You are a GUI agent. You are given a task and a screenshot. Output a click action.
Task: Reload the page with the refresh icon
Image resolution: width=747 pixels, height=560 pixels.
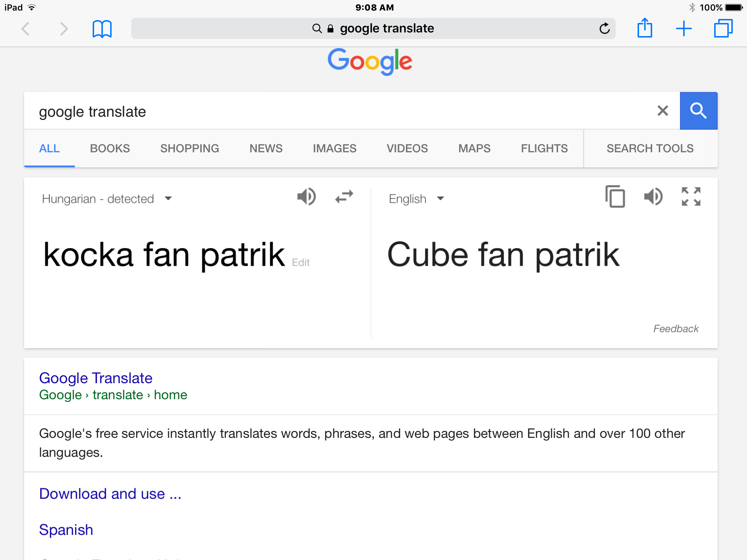pyautogui.click(x=604, y=28)
